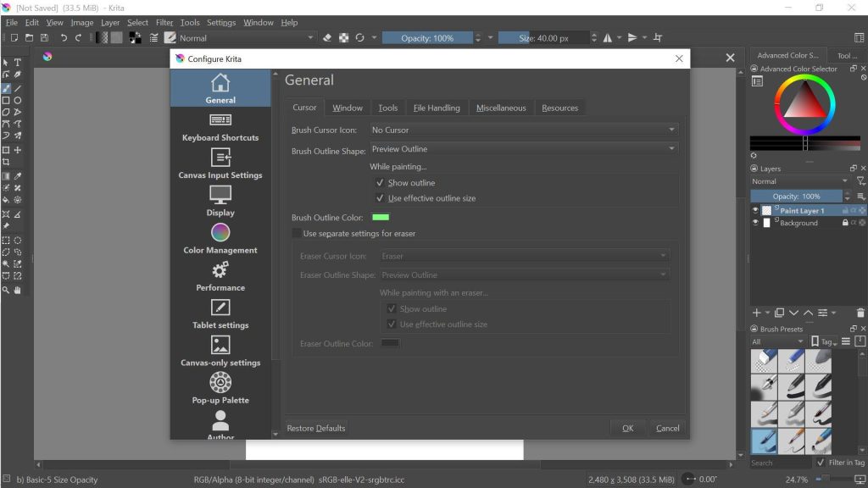
Task: Hide the Background layer
Action: click(x=754, y=222)
